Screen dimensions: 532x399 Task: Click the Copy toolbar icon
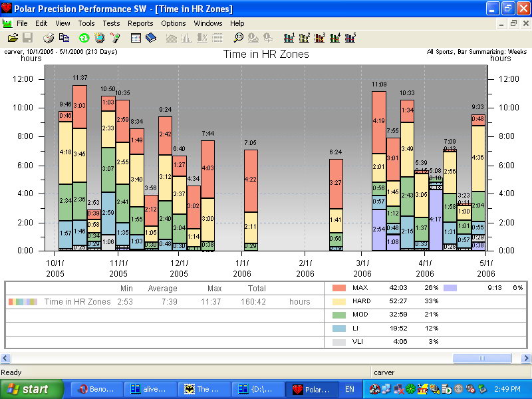tap(65, 38)
